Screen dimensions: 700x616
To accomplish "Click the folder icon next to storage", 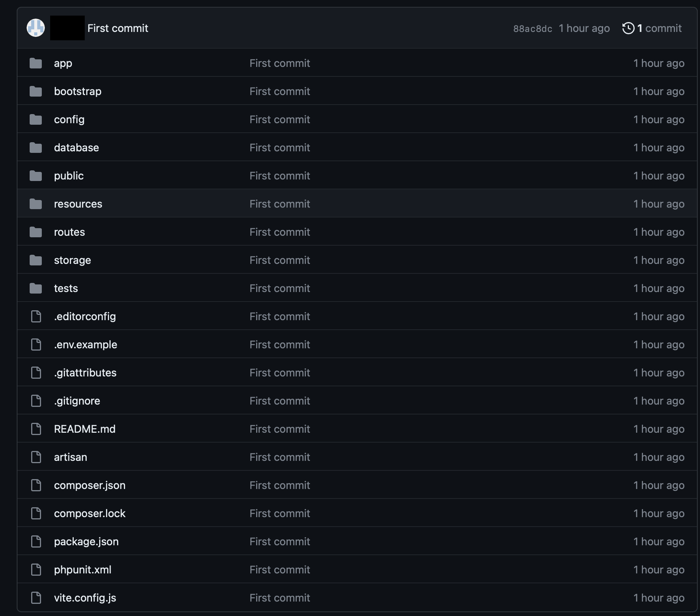I will pyautogui.click(x=35, y=260).
